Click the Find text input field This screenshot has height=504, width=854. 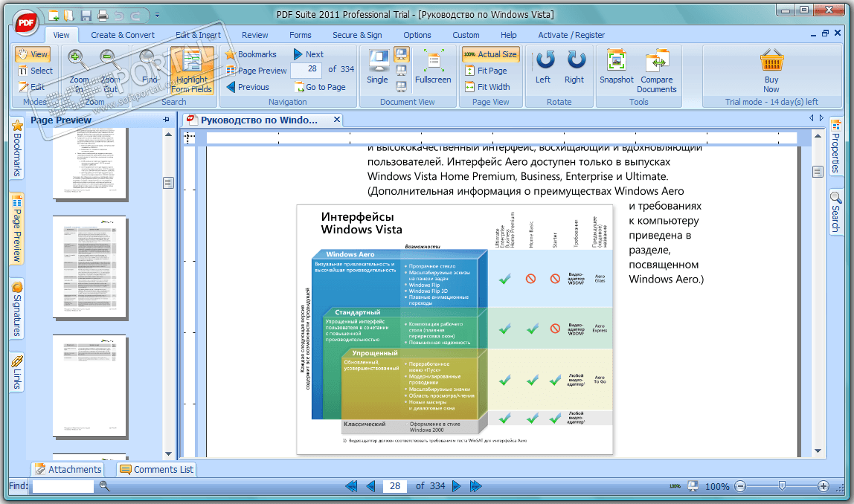(x=63, y=486)
